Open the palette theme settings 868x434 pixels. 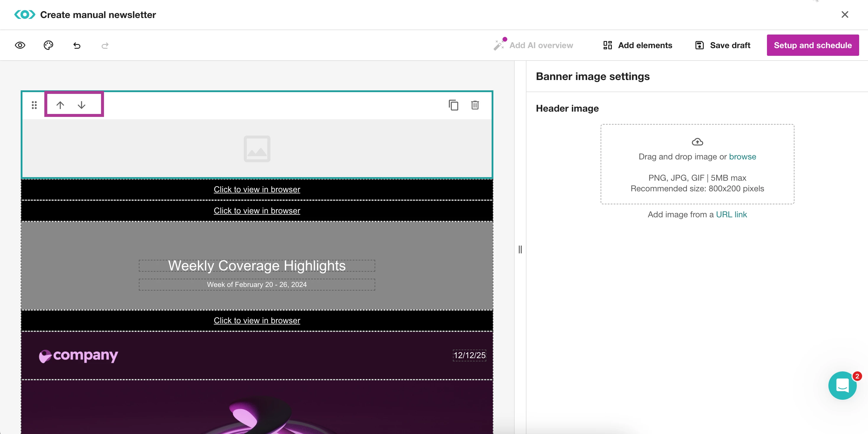click(x=48, y=45)
